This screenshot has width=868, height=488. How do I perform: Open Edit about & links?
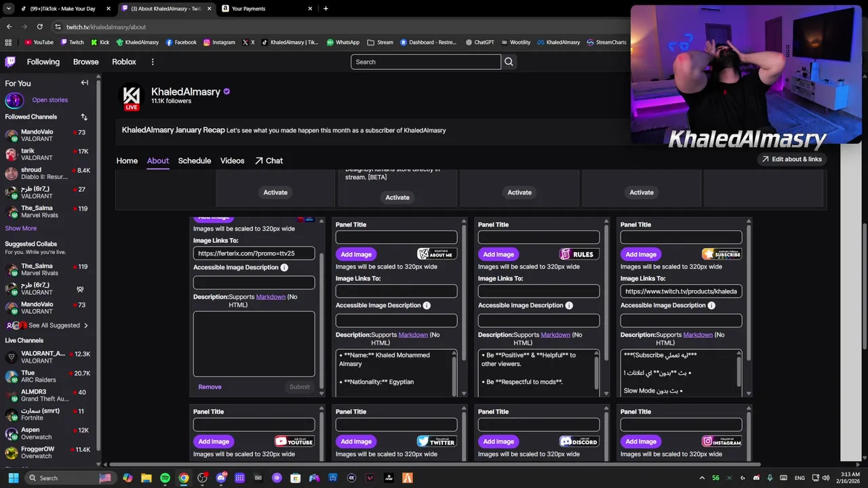[791, 159]
